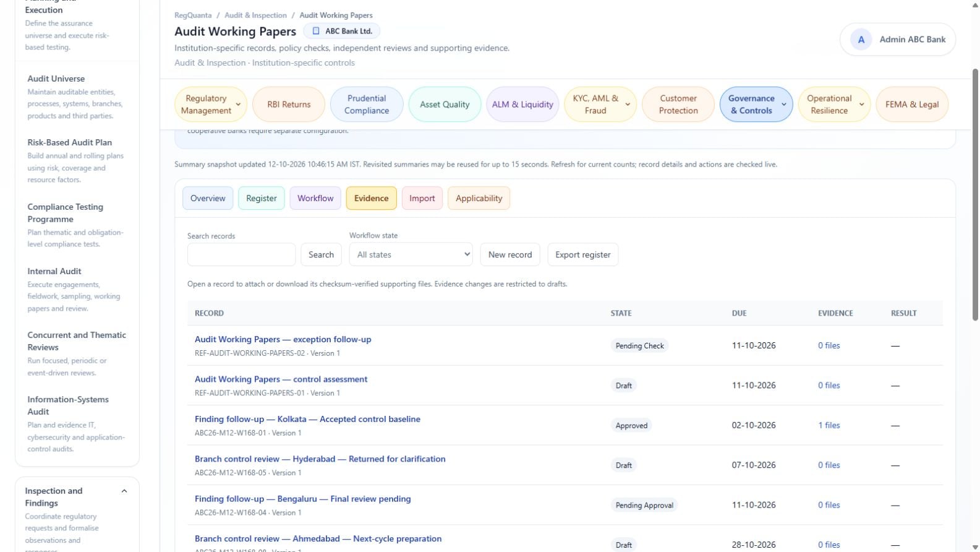The height and width of the screenshot is (552, 980).
Task: Open Finding follow-up — Kolkata record
Action: point(307,419)
